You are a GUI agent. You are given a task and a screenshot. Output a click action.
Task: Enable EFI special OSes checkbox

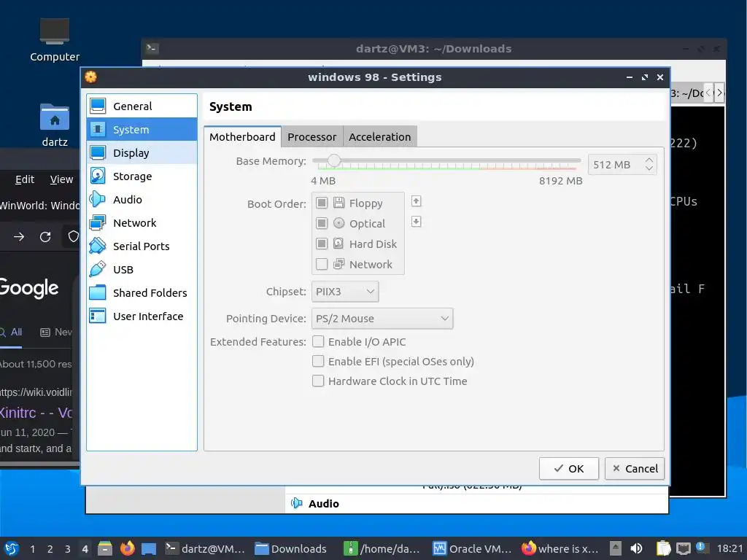pyautogui.click(x=318, y=362)
